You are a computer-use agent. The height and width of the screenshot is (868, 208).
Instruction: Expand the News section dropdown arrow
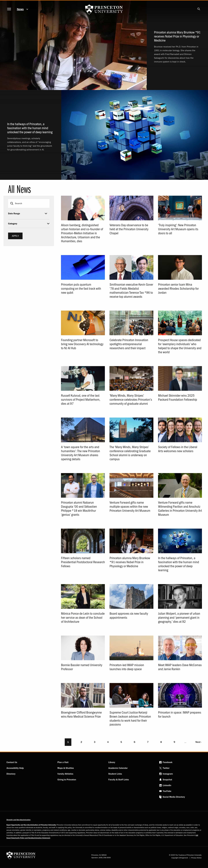pyautogui.click(x=27, y=9)
